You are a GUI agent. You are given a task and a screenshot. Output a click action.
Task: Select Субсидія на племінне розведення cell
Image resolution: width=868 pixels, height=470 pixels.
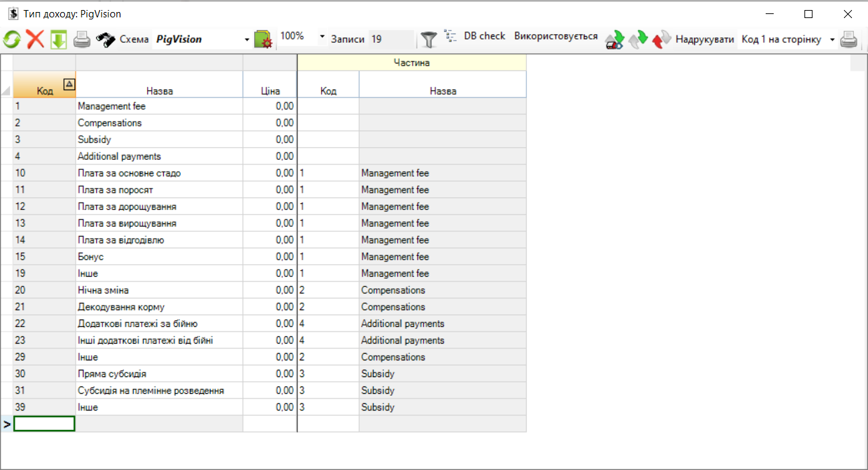click(x=159, y=390)
